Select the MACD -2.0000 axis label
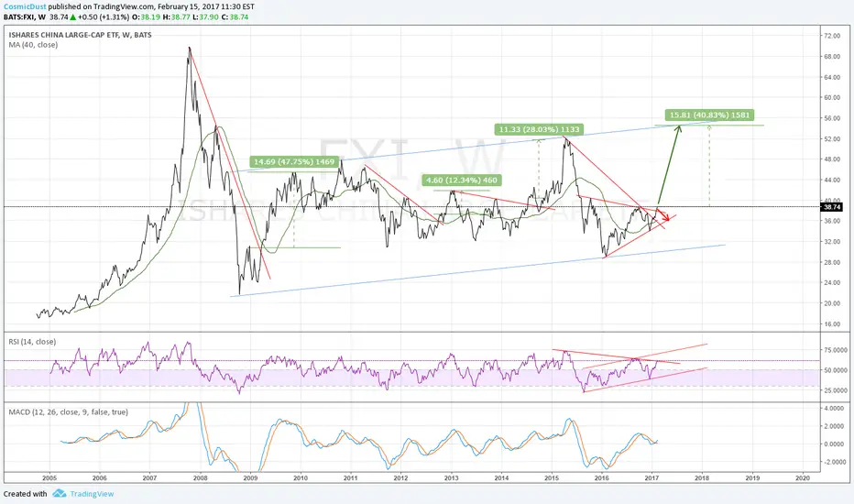854x504 pixels. [834, 462]
